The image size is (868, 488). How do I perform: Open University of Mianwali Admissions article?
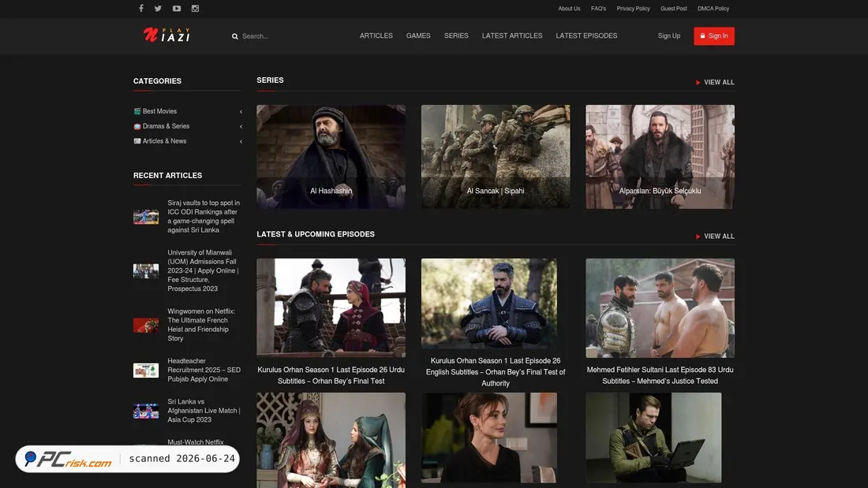click(x=204, y=270)
